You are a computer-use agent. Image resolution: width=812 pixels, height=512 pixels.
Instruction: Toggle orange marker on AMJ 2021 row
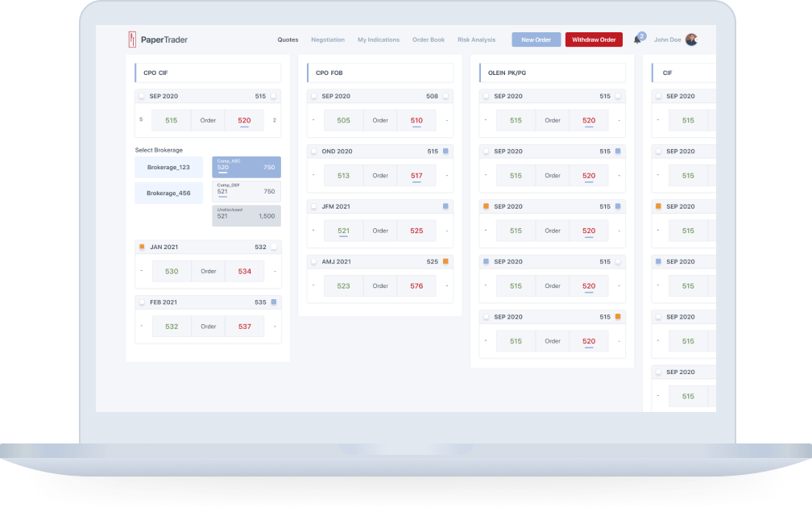446,261
